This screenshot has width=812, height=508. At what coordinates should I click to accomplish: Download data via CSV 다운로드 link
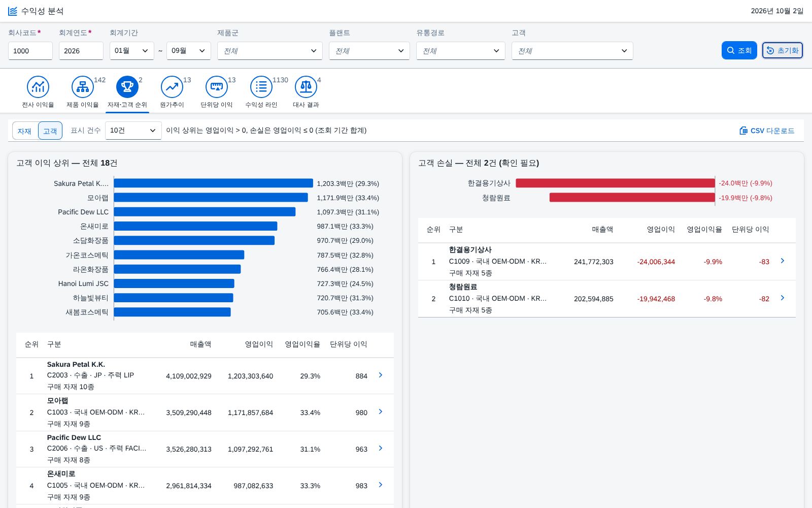click(x=767, y=131)
